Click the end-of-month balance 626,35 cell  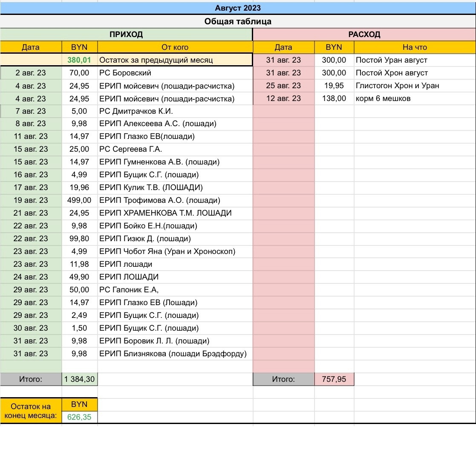click(x=79, y=417)
